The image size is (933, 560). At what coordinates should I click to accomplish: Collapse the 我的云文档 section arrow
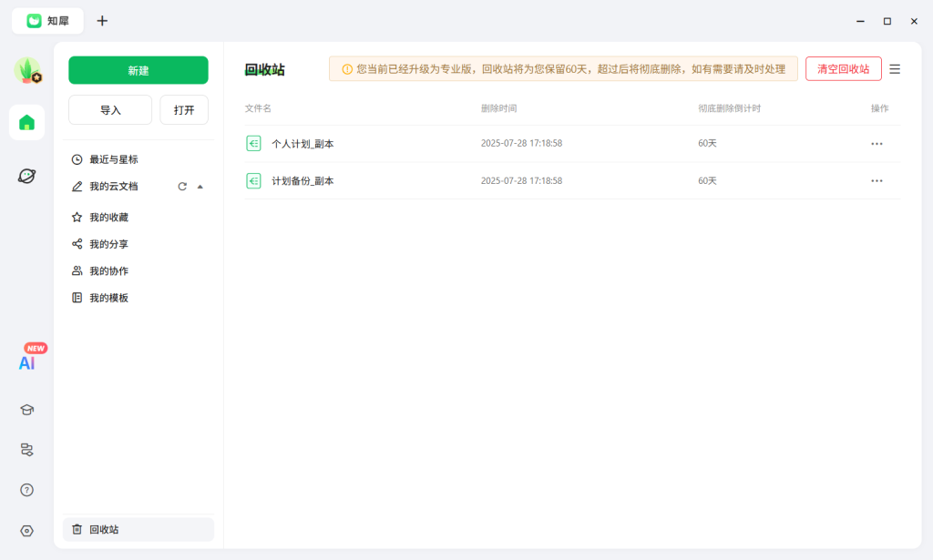click(x=200, y=187)
